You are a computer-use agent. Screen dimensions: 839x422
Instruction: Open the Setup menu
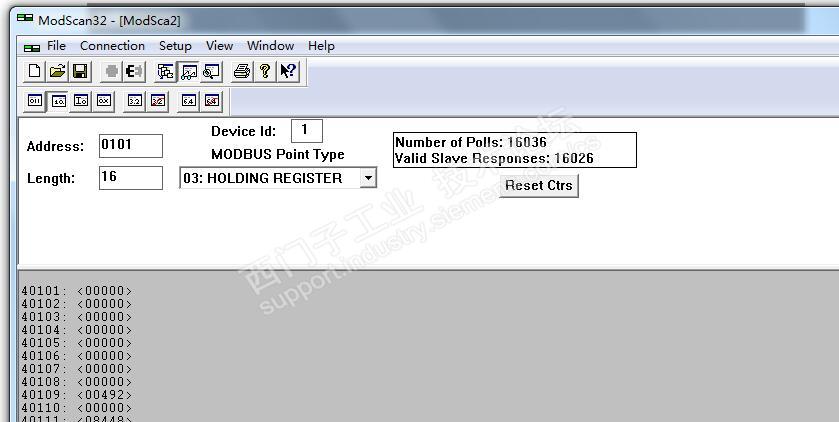[175, 46]
